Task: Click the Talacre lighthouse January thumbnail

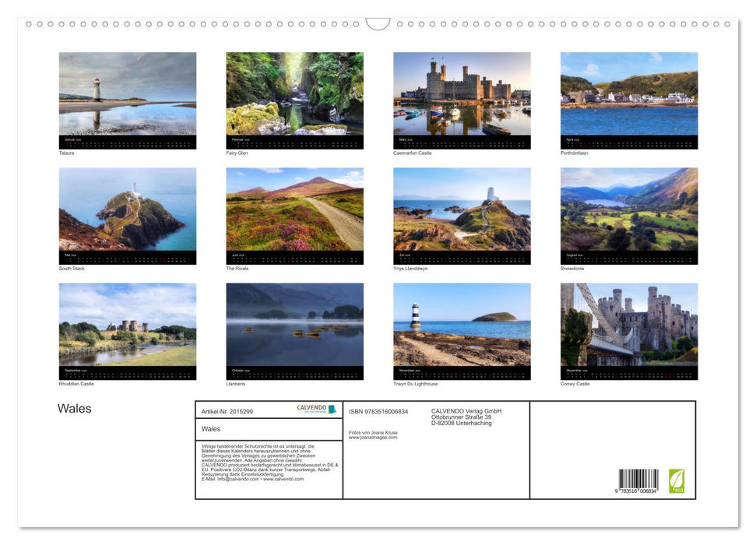Action: [127, 93]
